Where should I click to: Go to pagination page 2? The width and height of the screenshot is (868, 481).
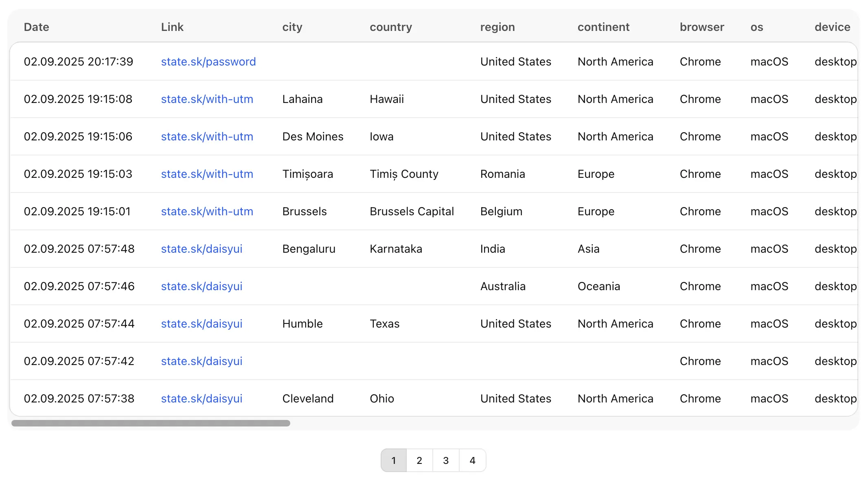[419, 460]
